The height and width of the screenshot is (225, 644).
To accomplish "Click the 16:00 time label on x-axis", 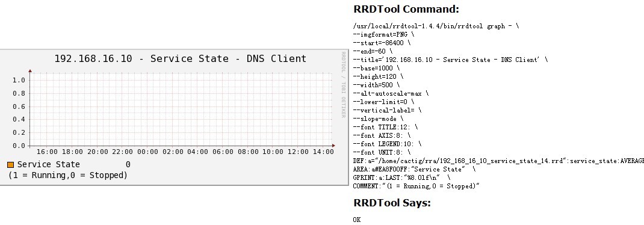I will point(47,152).
